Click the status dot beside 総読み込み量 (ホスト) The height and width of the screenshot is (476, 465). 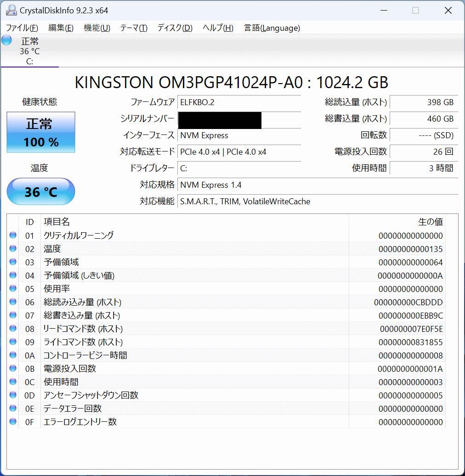[13, 302]
